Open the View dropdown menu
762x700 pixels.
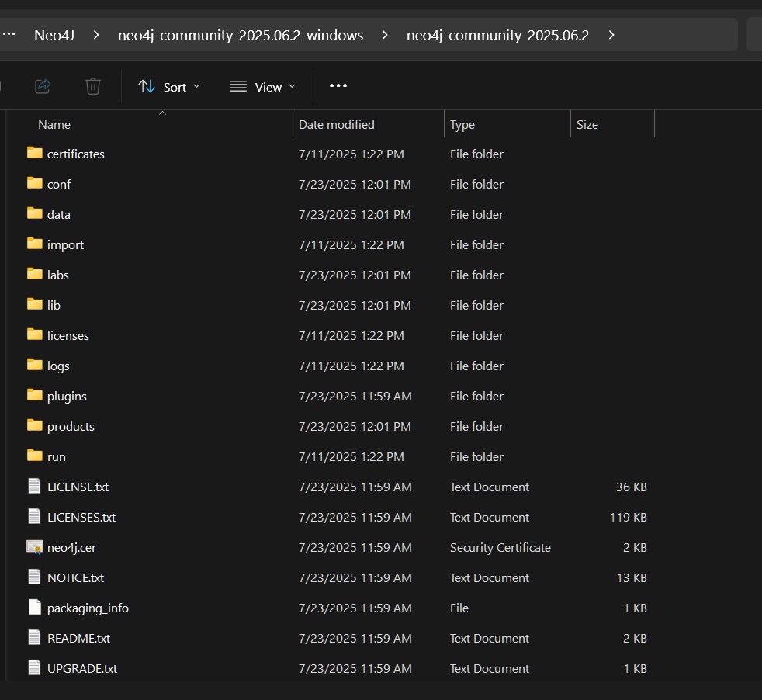(262, 87)
